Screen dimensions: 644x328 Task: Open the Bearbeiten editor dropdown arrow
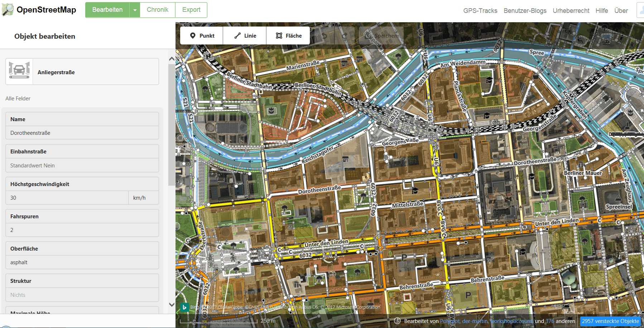point(135,10)
